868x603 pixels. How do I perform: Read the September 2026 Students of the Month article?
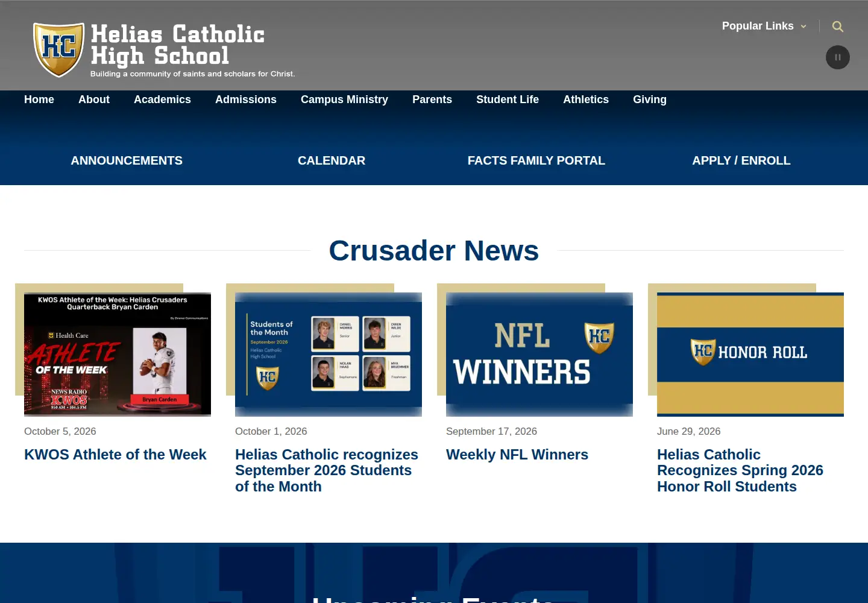click(x=327, y=470)
